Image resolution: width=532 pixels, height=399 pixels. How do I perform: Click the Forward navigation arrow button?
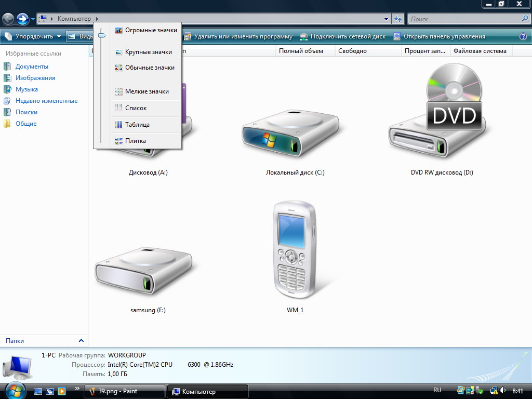click(22, 19)
